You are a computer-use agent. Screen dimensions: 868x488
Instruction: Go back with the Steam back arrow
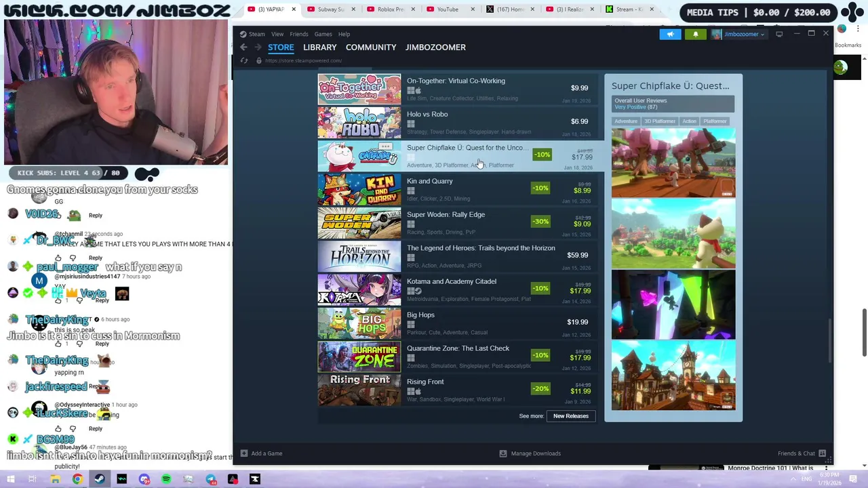click(243, 47)
